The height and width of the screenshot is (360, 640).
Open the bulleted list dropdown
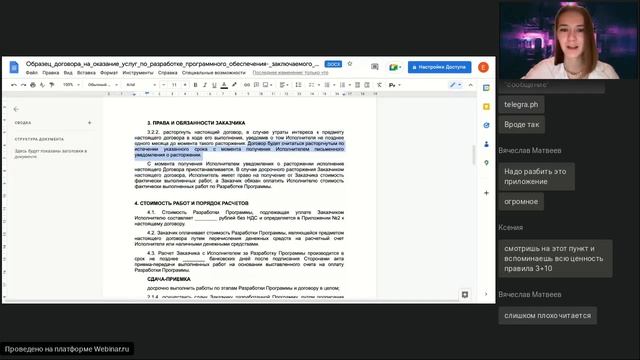point(329,85)
